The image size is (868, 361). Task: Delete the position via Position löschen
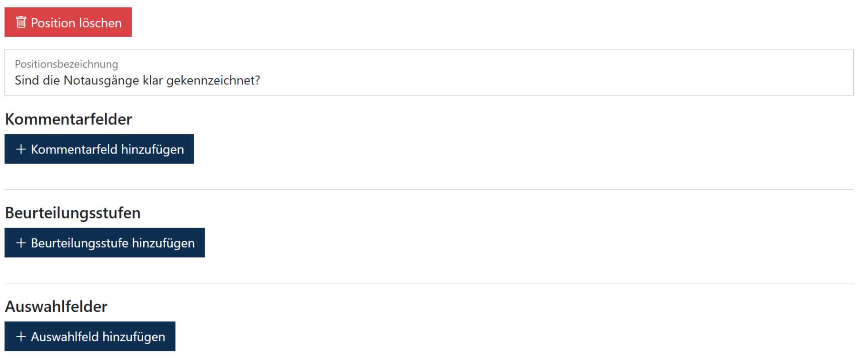pos(68,22)
